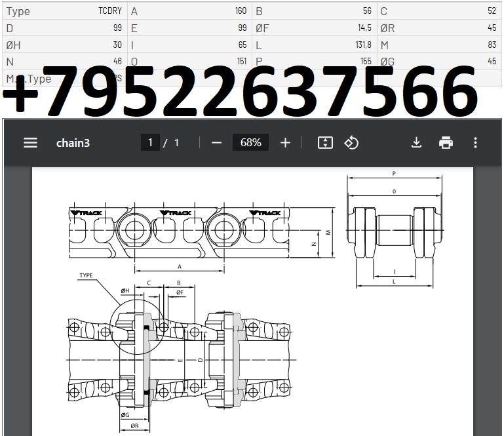Image resolution: width=504 pixels, height=436 pixels.
Task: Click the TYPE label in the drawing
Action: pyautogui.click(x=86, y=275)
